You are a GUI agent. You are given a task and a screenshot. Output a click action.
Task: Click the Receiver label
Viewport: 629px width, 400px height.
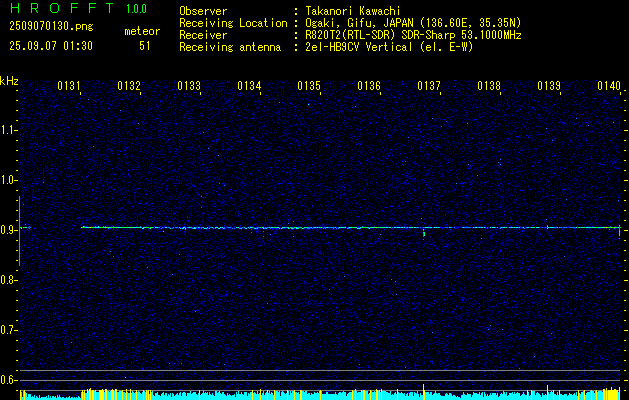(203, 35)
